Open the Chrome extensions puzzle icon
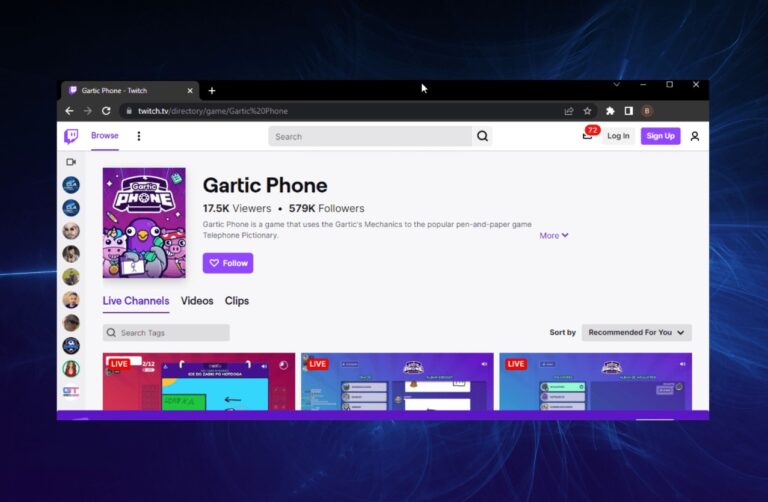Viewport: 768px width, 502px height. pos(610,111)
